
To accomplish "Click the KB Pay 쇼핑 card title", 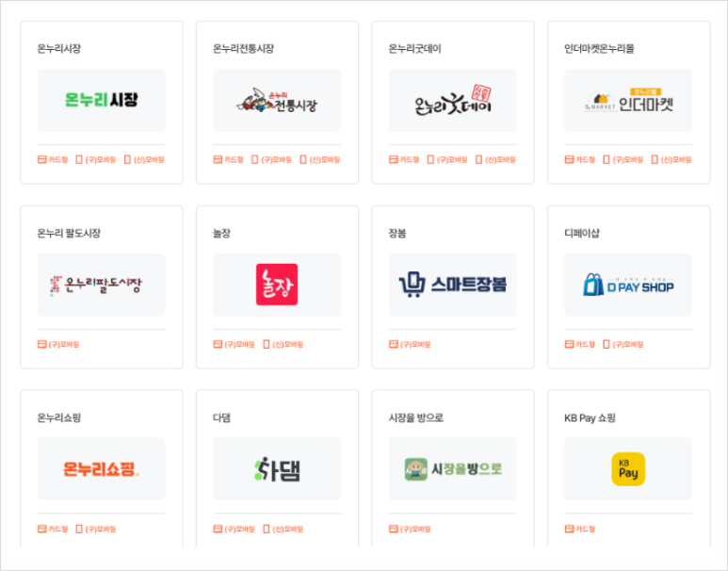I will pyautogui.click(x=590, y=417).
